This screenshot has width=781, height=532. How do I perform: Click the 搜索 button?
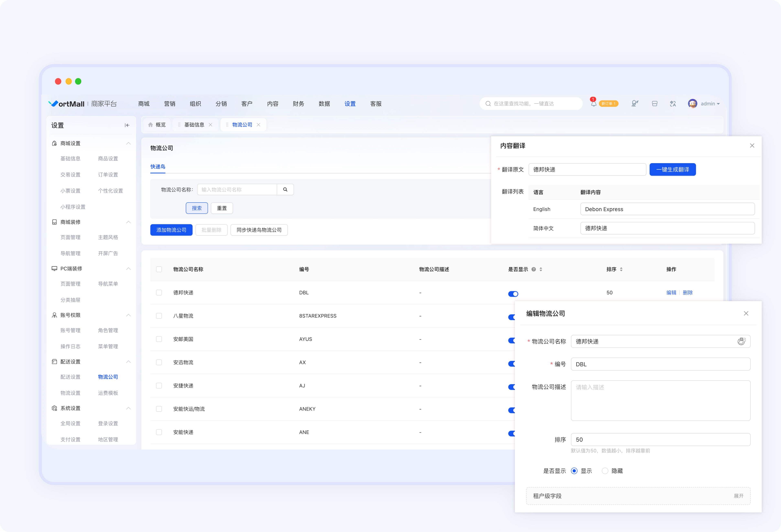tap(197, 208)
